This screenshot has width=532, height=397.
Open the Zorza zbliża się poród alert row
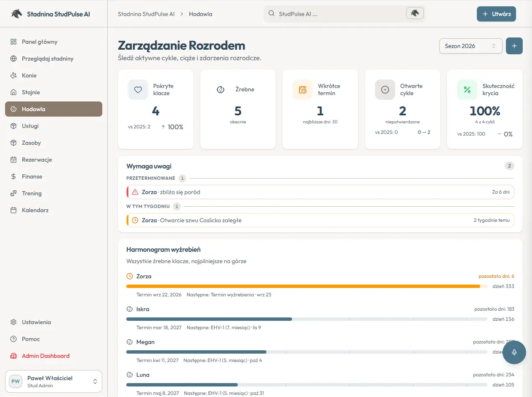(x=320, y=192)
